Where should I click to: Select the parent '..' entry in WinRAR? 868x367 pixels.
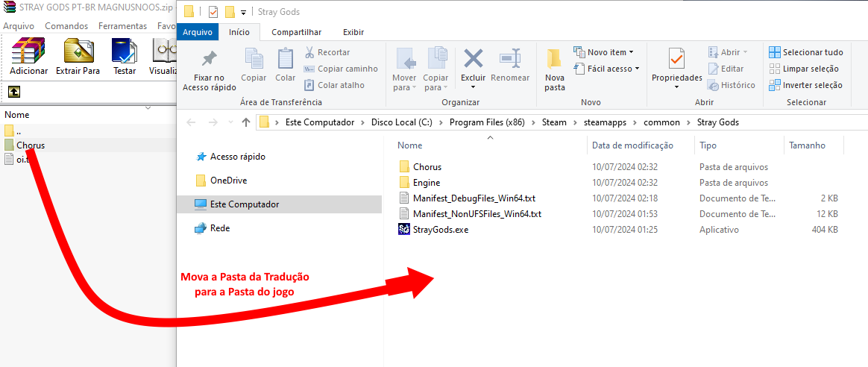click(13, 131)
